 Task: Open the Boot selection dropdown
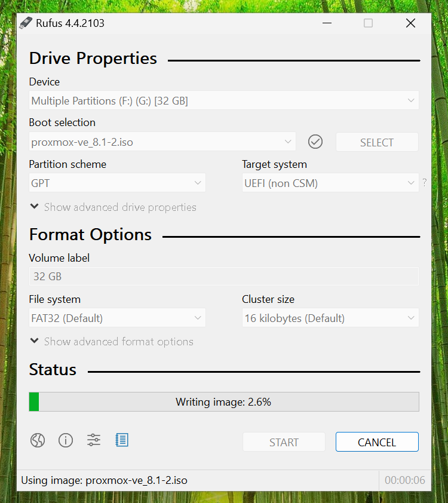point(162,142)
